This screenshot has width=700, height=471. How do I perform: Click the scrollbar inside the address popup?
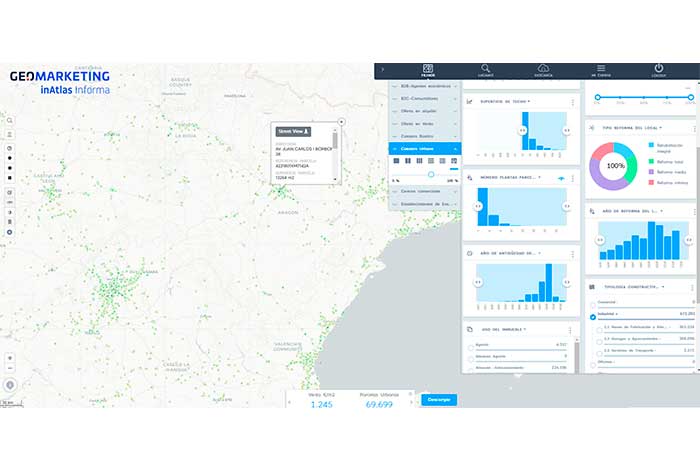click(335, 141)
